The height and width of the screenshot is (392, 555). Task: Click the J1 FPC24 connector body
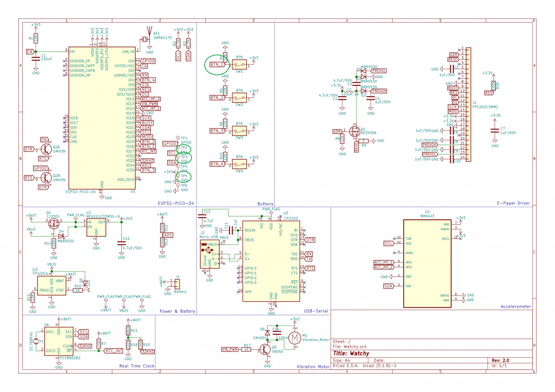pos(468,105)
